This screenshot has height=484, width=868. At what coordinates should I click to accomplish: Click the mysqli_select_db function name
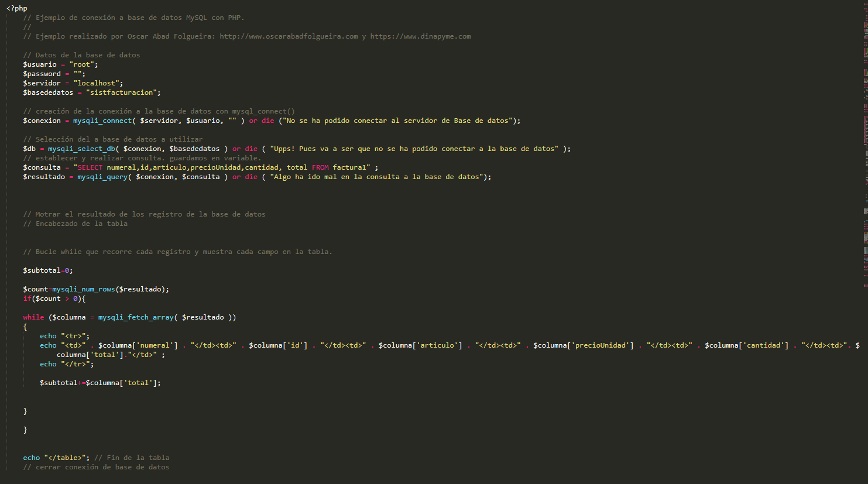coord(81,149)
